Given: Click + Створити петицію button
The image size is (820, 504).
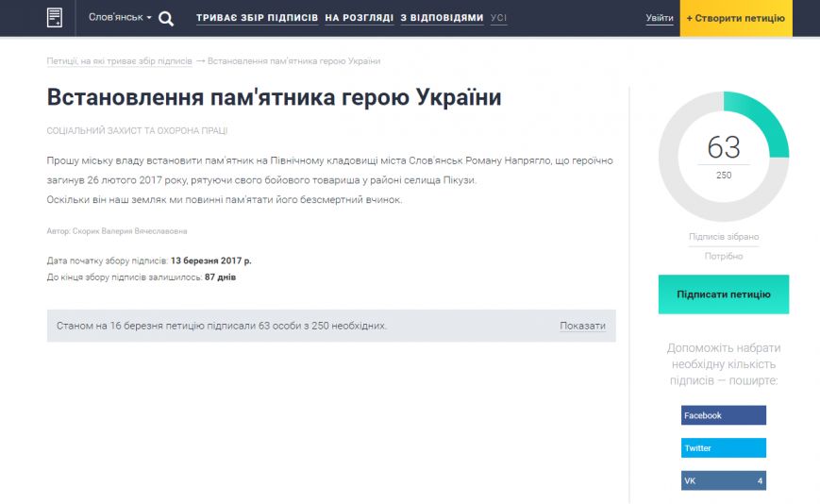Looking at the screenshot, I should [736, 18].
